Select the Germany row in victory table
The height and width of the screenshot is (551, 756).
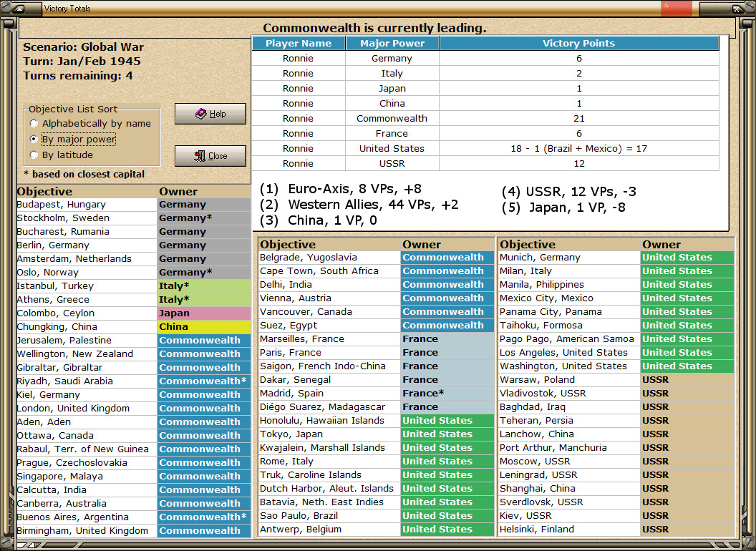click(x=485, y=59)
